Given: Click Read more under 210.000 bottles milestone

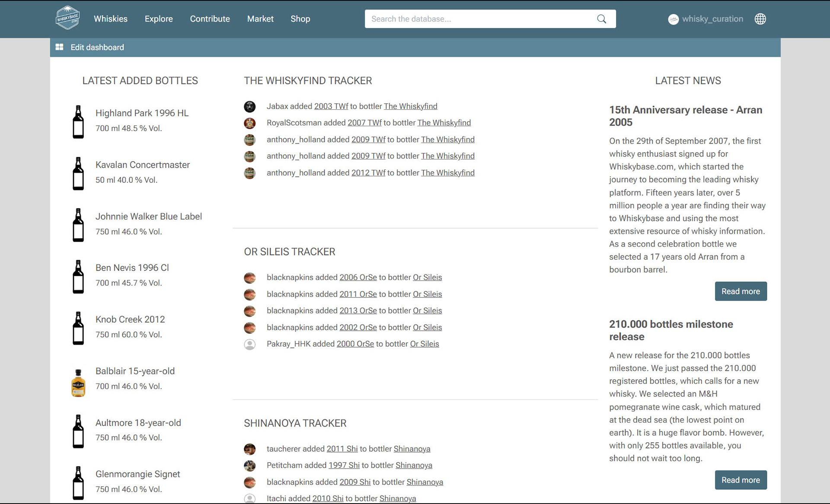Looking at the screenshot, I should (741, 480).
